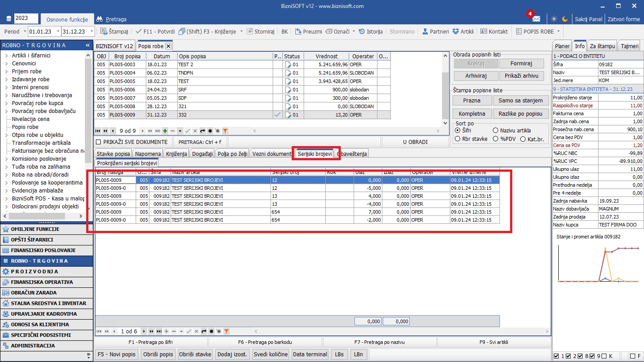The height and width of the screenshot is (362, 644).
Task: Click the Arhiviraj button
Action: pyautogui.click(x=476, y=76)
